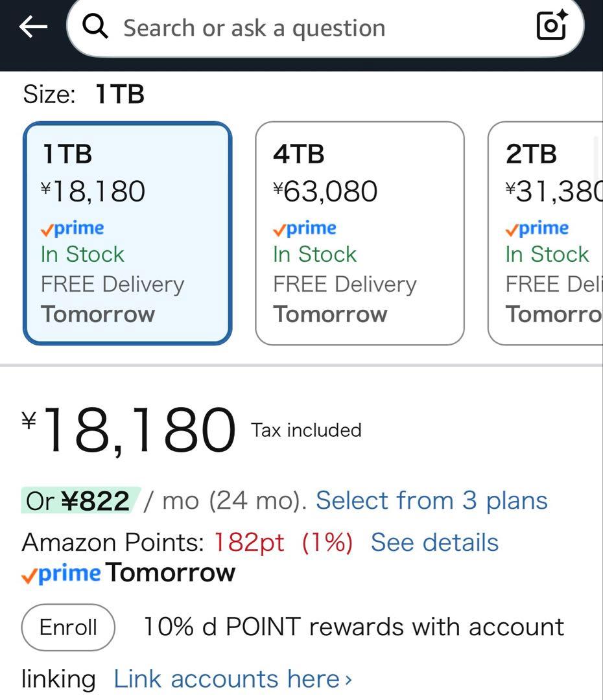The image size is (603, 700).
Task: Click the prime logo in the 4TB card
Action: point(304,229)
